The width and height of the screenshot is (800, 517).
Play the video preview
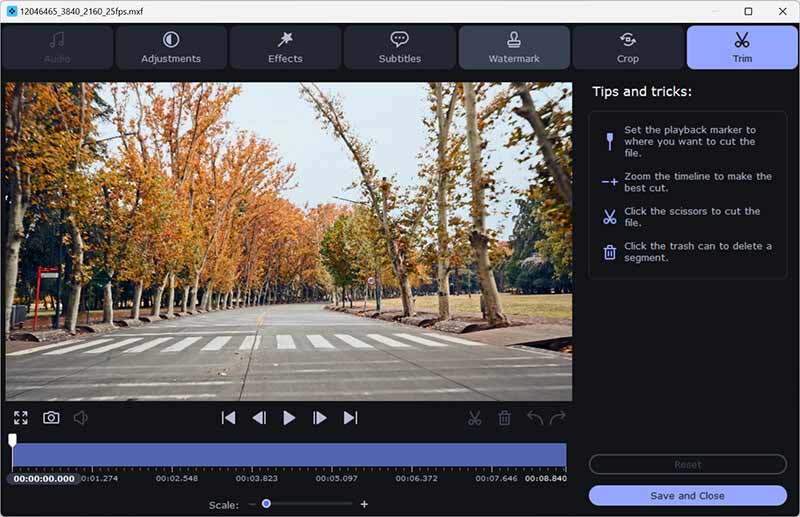click(x=289, y=418)
